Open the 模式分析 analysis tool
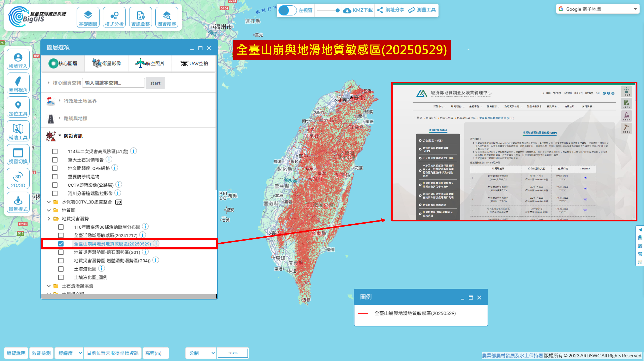Viewport: 644px width, 361px height. coord(114,18)
